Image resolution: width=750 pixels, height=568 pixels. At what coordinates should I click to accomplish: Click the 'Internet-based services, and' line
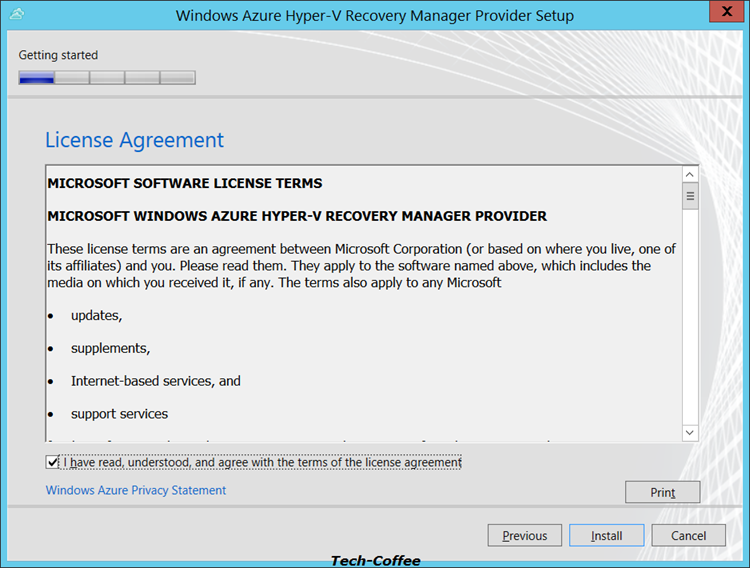(x=156, y=381)
